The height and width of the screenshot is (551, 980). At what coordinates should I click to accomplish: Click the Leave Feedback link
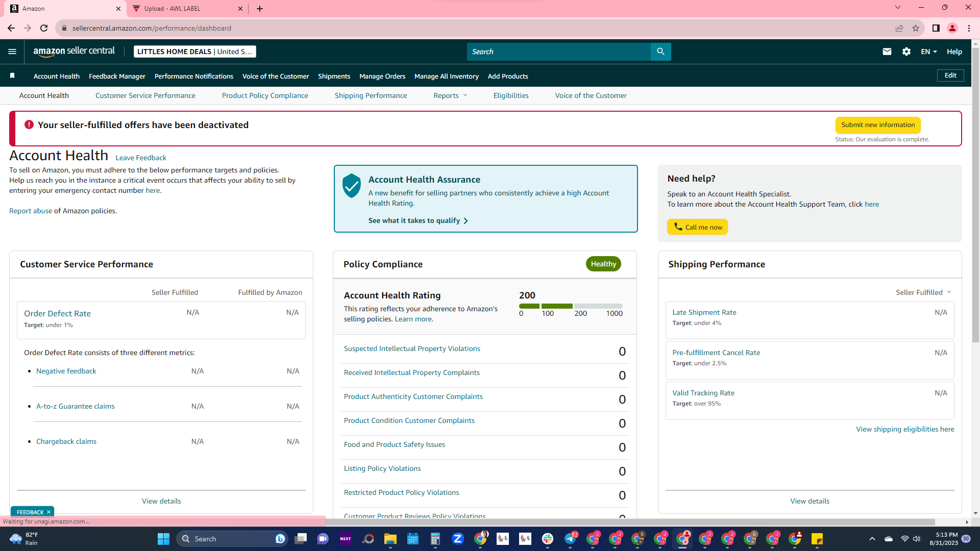(x=141, y=158)
